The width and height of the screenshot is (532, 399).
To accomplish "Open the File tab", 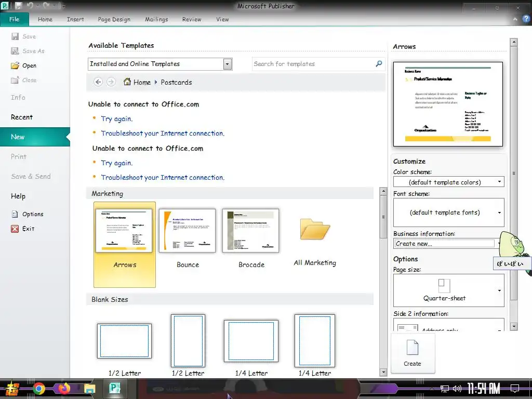I will (x=14, y=19).
